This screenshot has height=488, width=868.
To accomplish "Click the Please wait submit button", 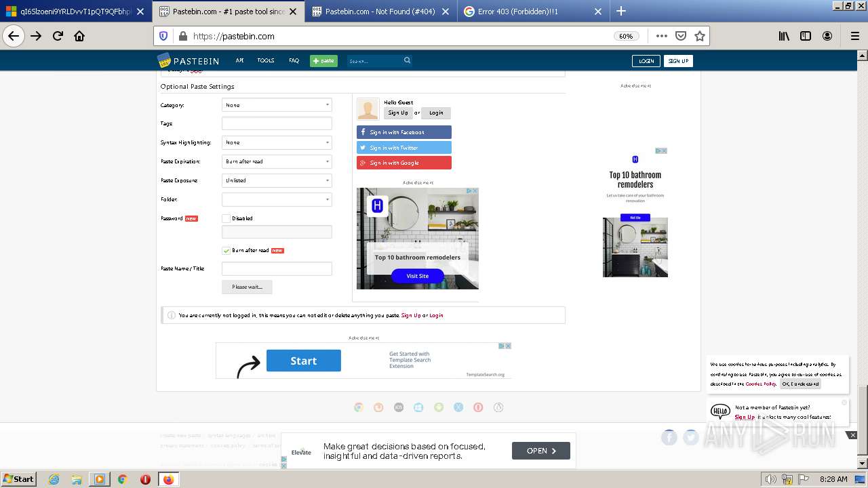I will [x=247, y=287].
